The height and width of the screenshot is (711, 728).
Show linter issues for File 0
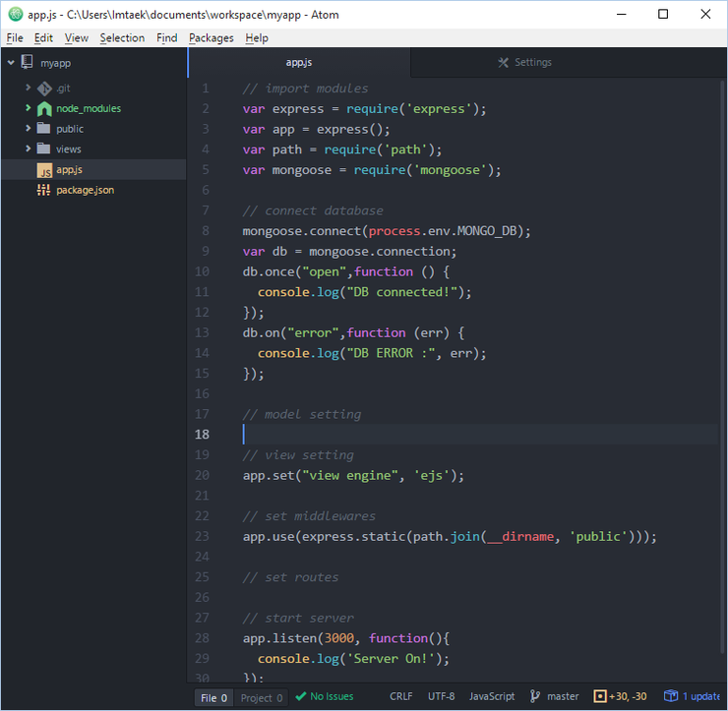pos(214,697)
